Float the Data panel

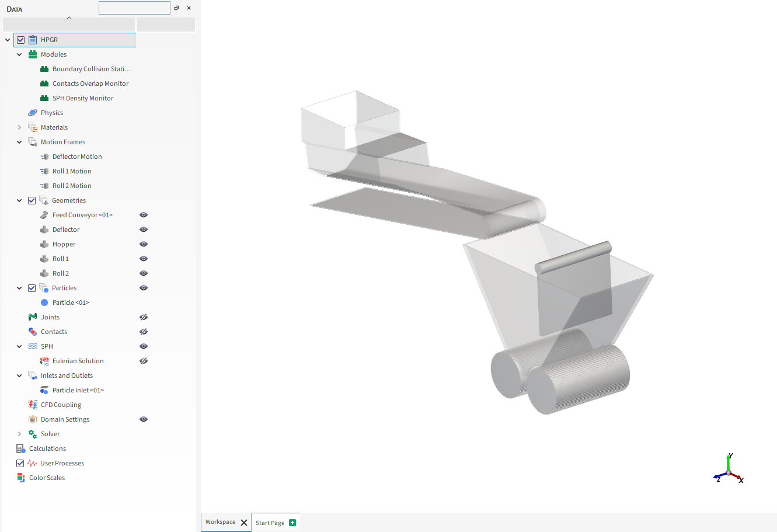click(x=177, y=8)
